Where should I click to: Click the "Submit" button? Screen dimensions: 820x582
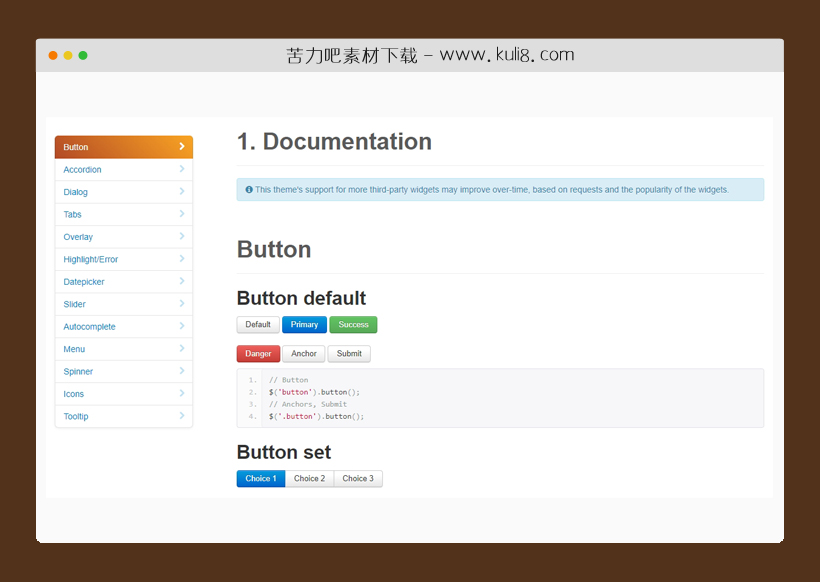[x=349, y=353]
